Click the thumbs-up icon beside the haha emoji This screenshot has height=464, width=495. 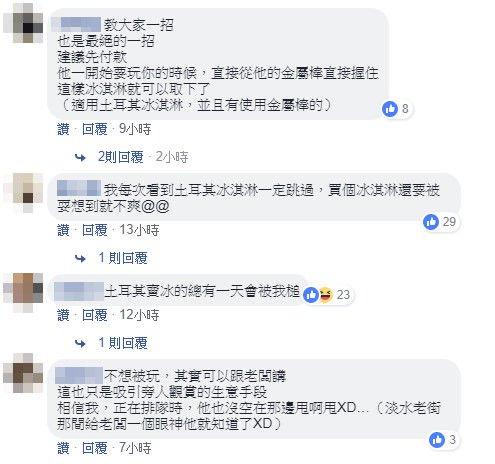click(311, 295)
